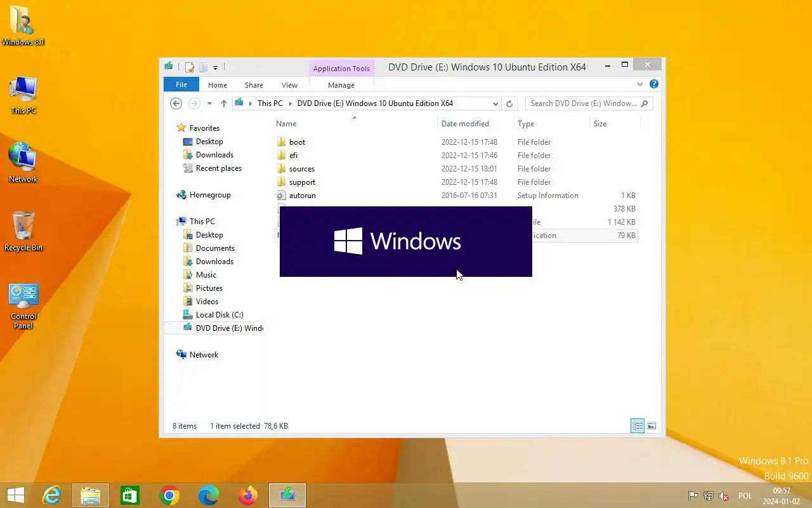This screenshot has height=508, width=812.
Task: Click the New folder quick access icon
Action: 203,67
